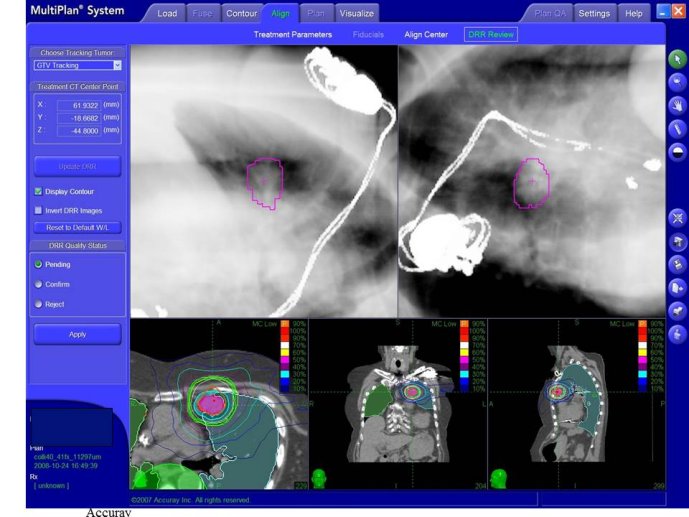The width and height of the screenshot is (689, 517).
Task: Click the X center point field
Action: (79, 105)
